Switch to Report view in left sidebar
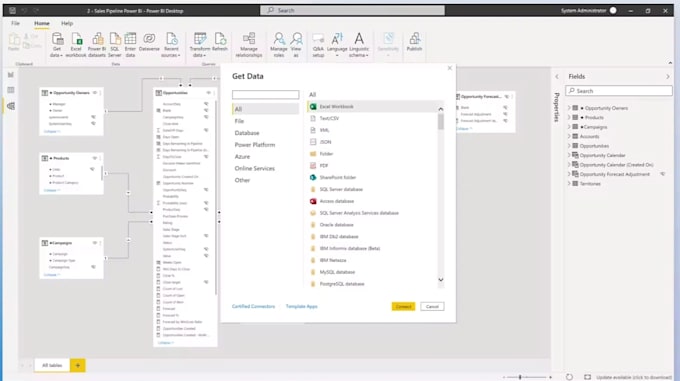The image size is (680, 381). tap(11, 75)
